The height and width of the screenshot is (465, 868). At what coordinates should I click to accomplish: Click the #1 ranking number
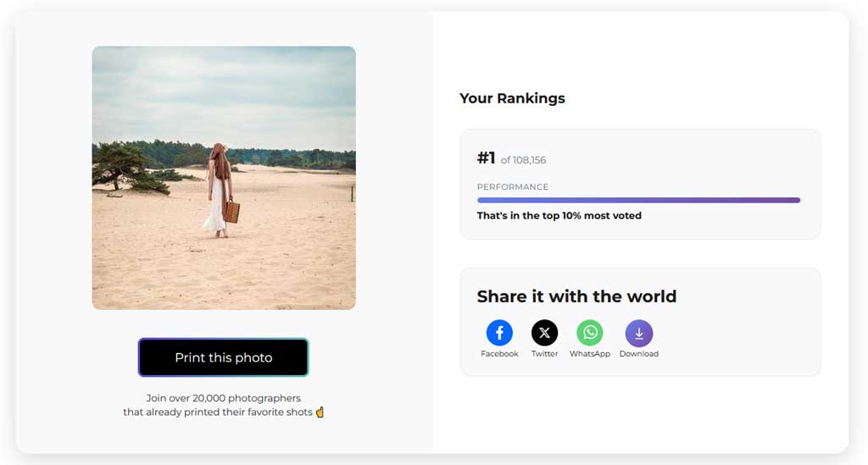tap(486, 158)
